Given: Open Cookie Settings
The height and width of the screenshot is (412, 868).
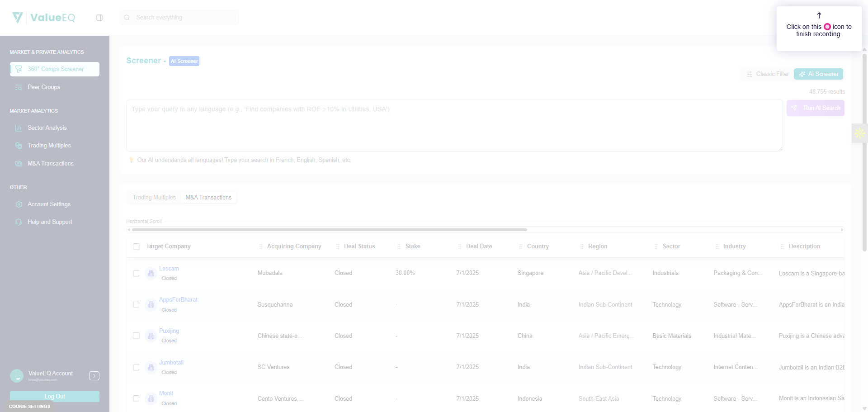Looking at the screenshot, I should click(x=30, y=406).
